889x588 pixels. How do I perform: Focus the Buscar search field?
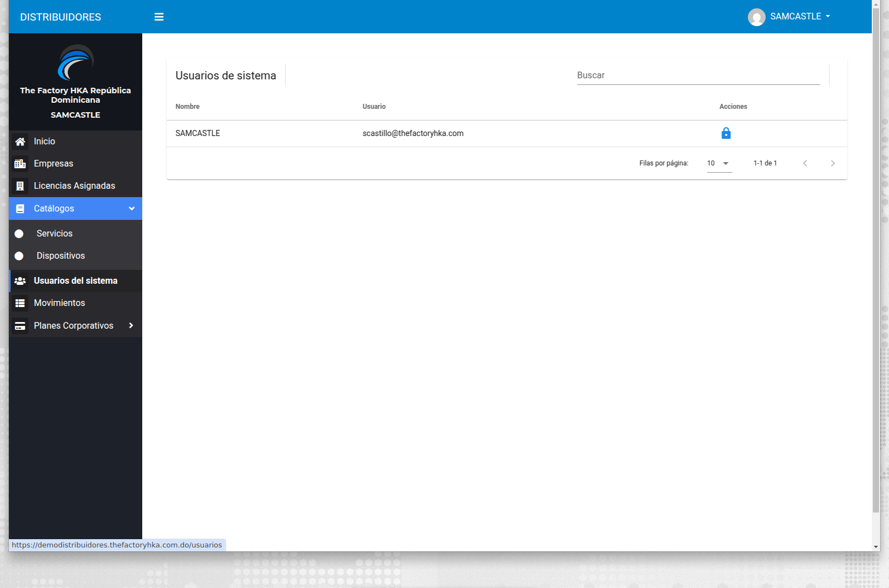tap(698, 76)
